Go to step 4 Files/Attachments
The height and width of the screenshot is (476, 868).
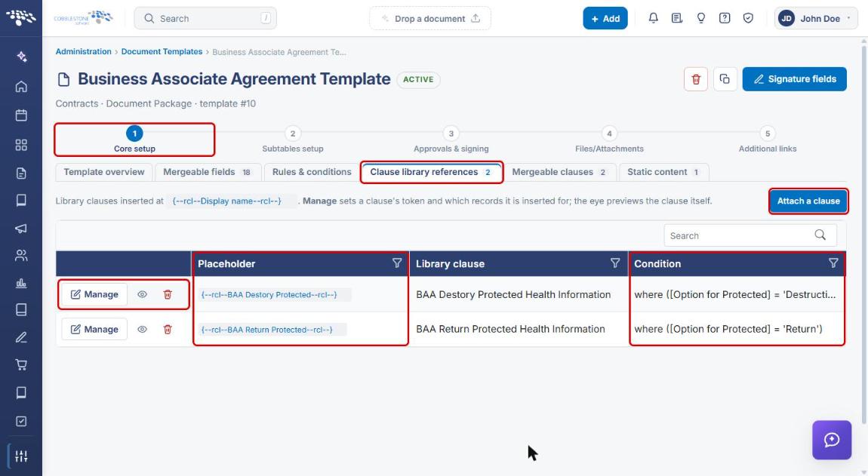pyautogui.click(x=609, y=140)
